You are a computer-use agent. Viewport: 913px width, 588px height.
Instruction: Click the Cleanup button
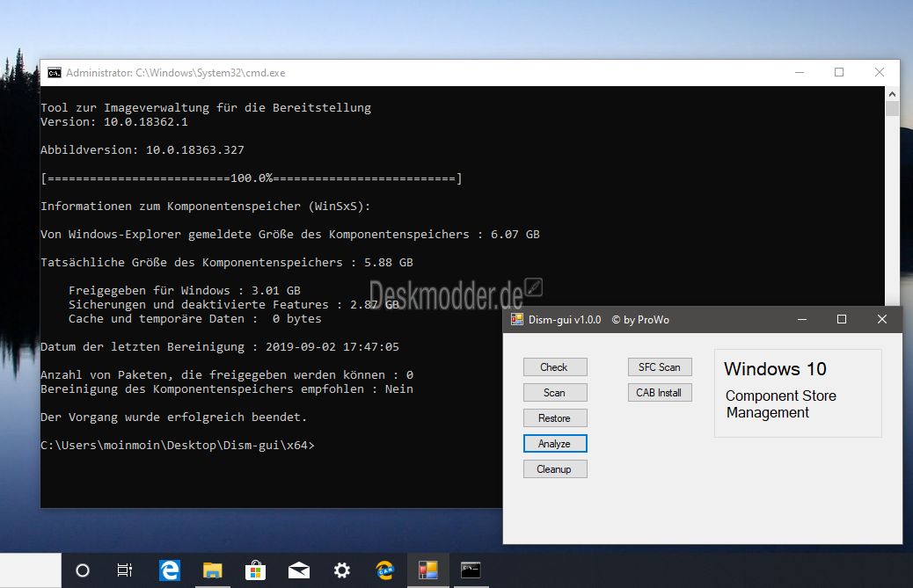pyautogui.click(x=555, y=469)
